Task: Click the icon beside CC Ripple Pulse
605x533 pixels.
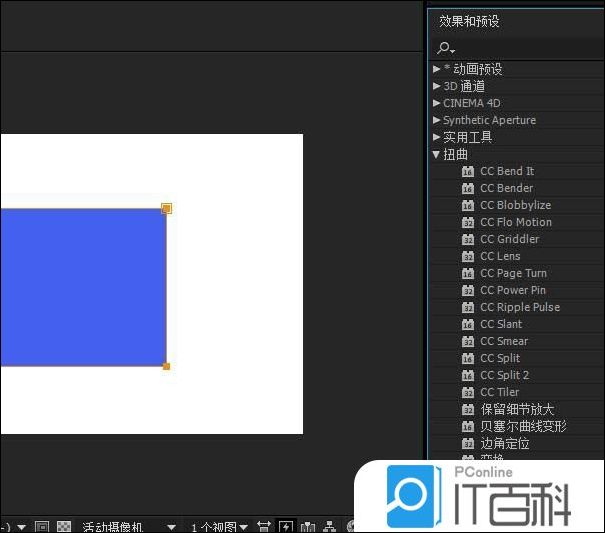Action: coord(467,307)
